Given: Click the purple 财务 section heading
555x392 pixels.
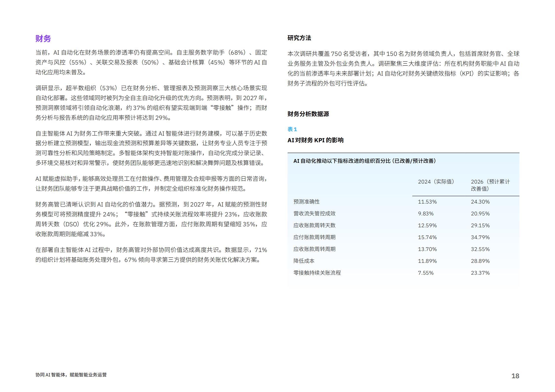Looking at the screenshot, I should pyautogui.click(x=43, y=39).
